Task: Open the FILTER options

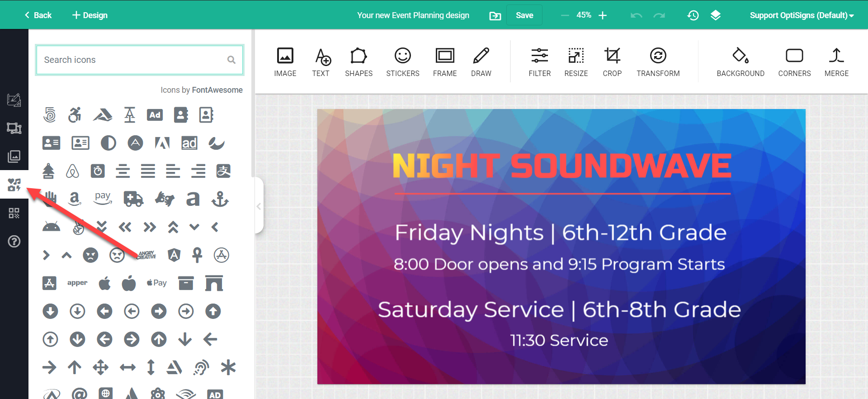Action: (539, 62)
